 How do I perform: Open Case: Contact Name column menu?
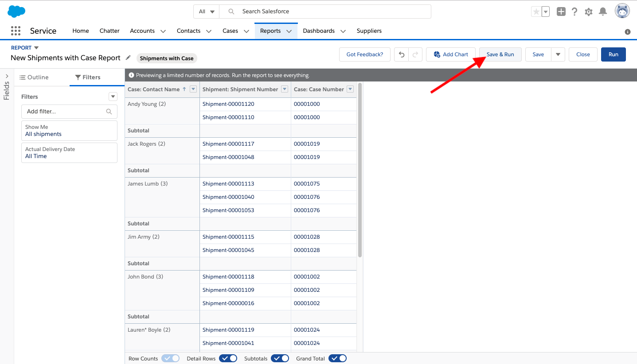click(x=193, y=89)
